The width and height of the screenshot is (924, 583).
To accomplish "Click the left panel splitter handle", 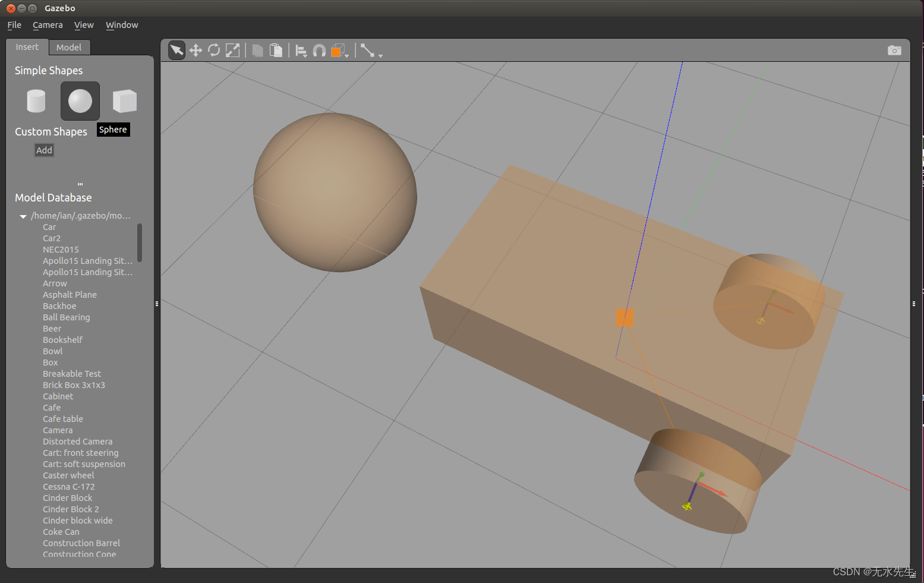I will pos(157,304).
